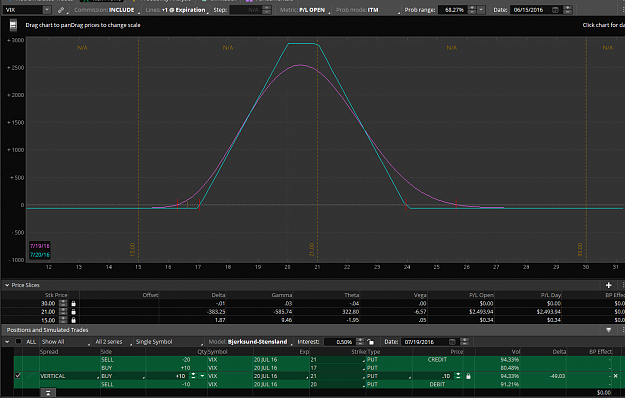The height and width of the screenshot is (398, 625).
Task: Change the Metric P/L OPEN selector
Action: click(x=305, y=10)
